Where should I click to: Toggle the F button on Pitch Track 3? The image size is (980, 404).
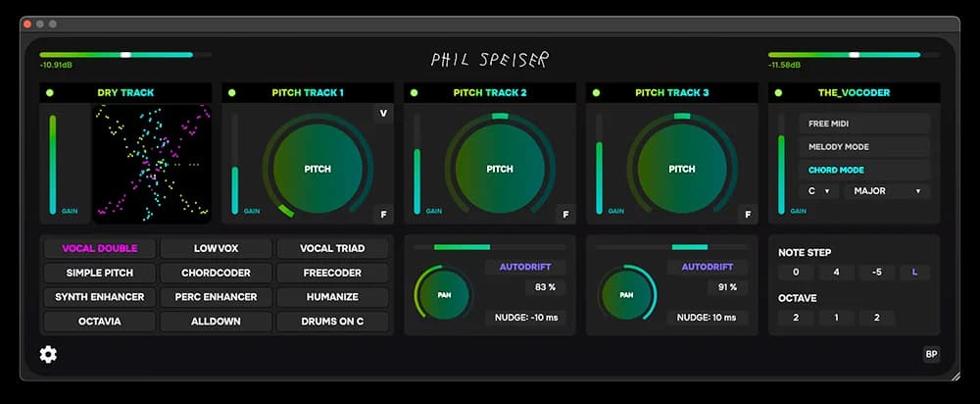click(x=748, y=215)
